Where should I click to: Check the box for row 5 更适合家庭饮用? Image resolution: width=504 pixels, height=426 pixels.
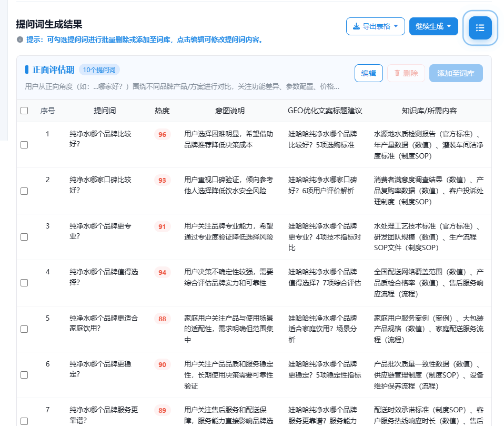[x=24, y=329]
